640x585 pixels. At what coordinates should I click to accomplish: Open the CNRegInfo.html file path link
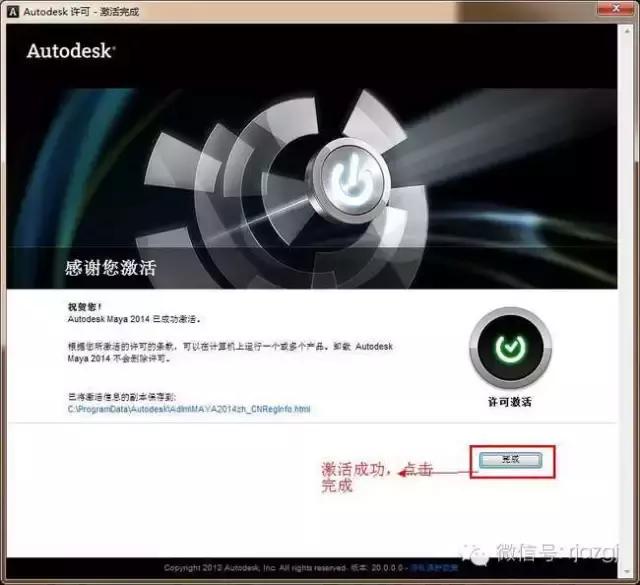(x=189, y=409)
